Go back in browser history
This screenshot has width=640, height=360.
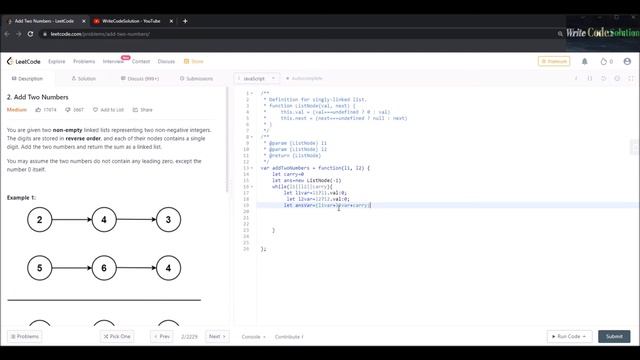pos(7,34)
